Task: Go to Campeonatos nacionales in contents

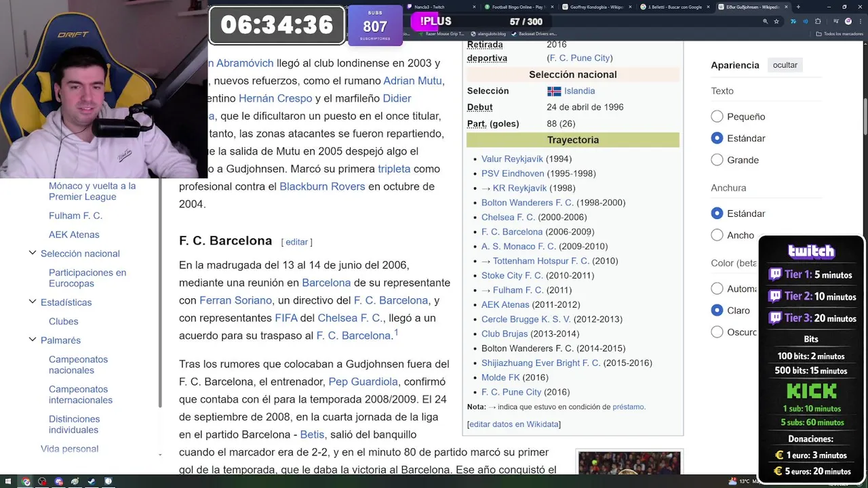Action: coord(78,365)
